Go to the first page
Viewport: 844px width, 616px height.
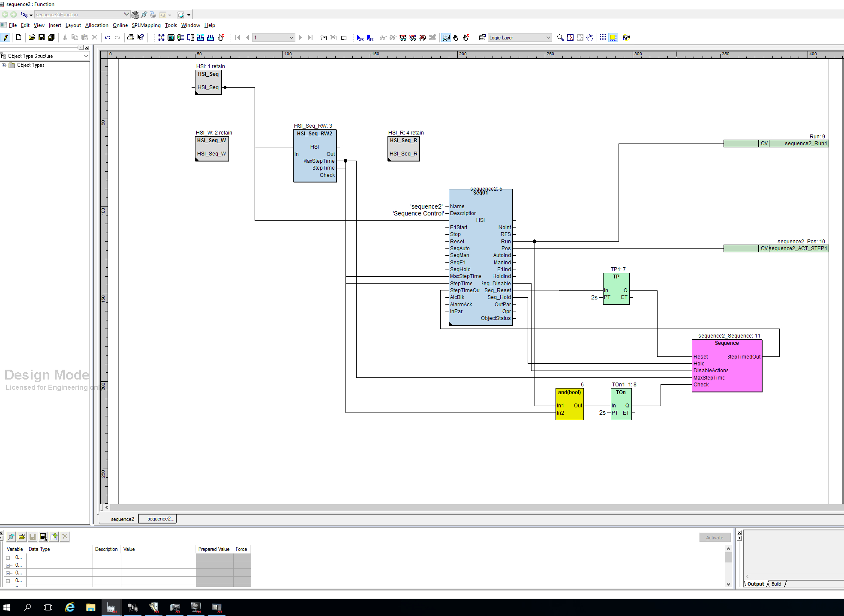click(x=238, y=38)
